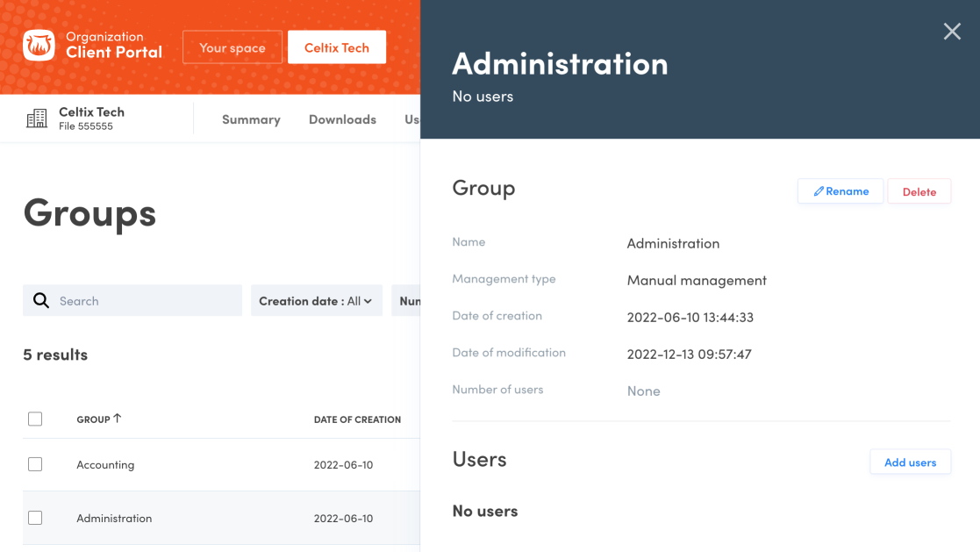Select the Your space button

pos(232,47)
